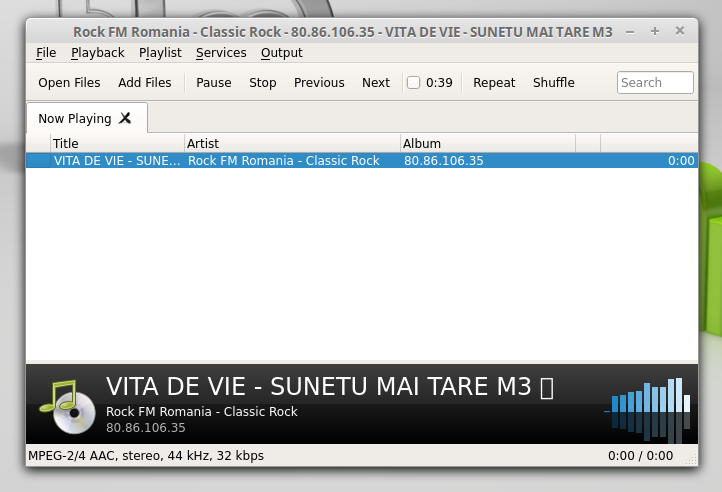
Task: Close the Now Playing tab
Action: (125, 118)
